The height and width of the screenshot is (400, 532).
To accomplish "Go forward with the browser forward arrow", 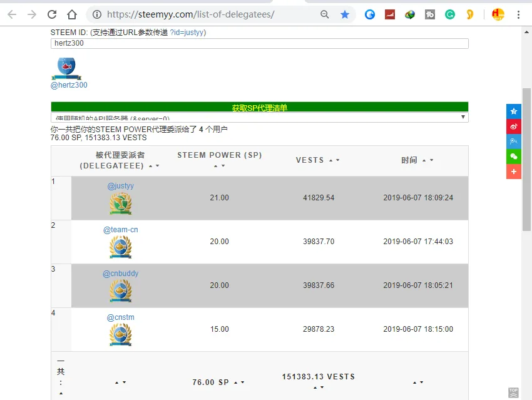I will 32,14.
